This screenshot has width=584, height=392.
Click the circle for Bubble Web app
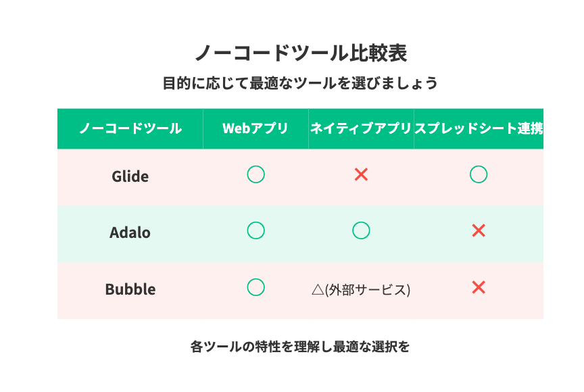pyautogui.click(x=256, y=287)
